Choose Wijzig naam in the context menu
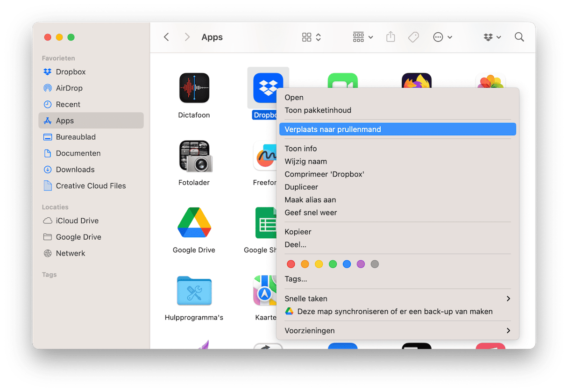The height and width of the screenshot is (392, 568). coord(398,161)
